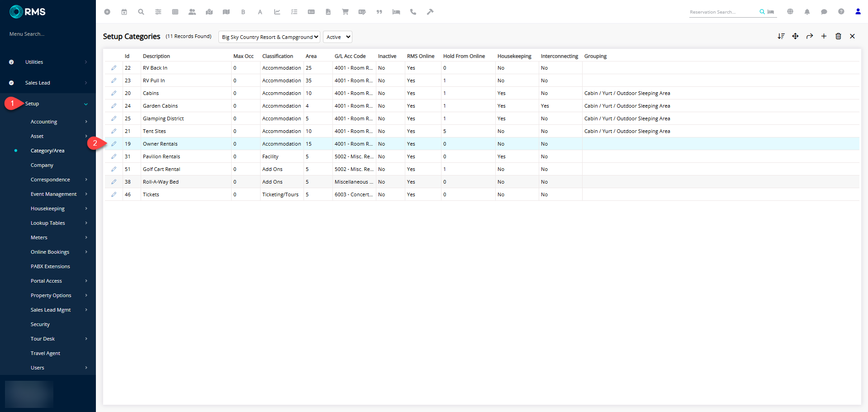Image resolution: width=868 pixels, height=412 pixels.
Task: Open the help question mark icon
Action: pos(841,12)
